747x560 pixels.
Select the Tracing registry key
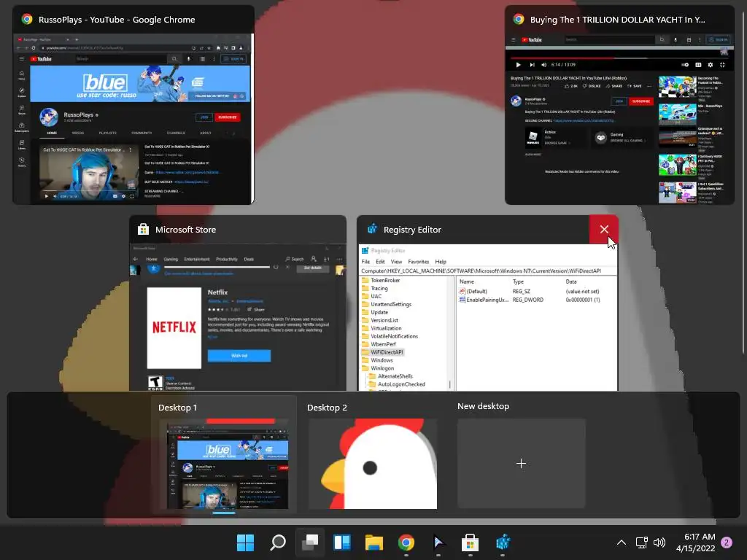[379, 288]
